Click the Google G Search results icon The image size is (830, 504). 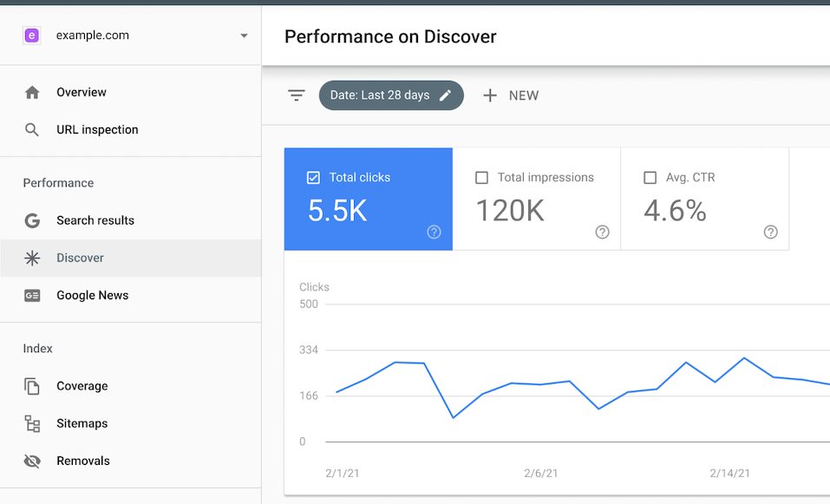click(32, 220)
